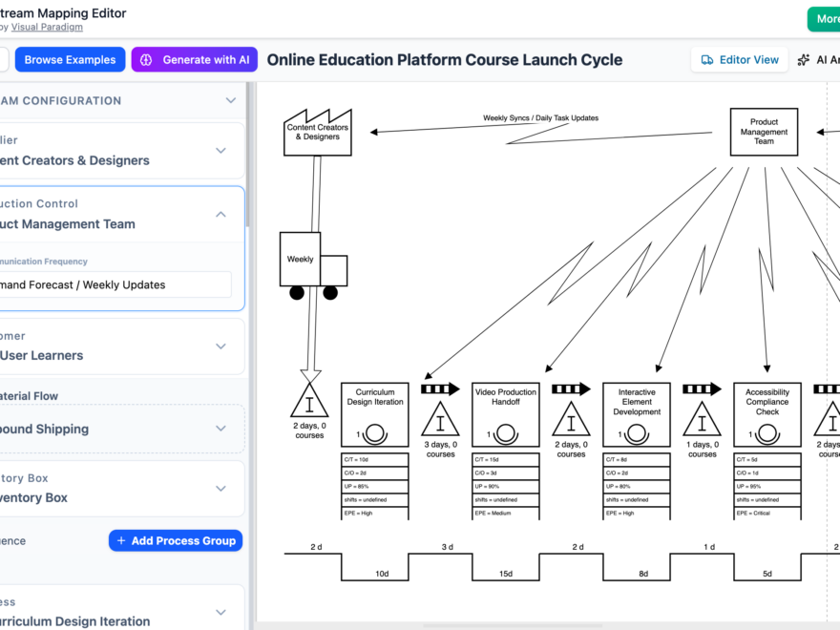Click the Browse Examples button
The height and width of the screenshot is (630, 840).
(70, 59)
